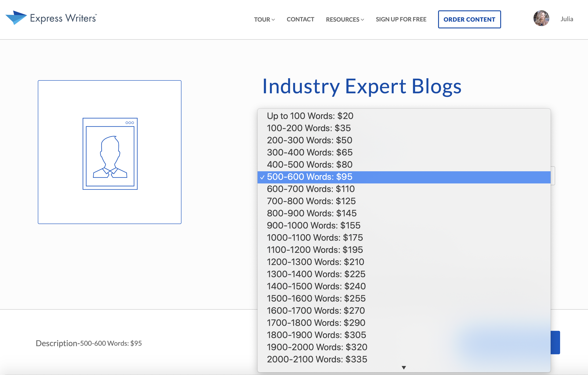
Task: Click the ORDER CONTENT button
Action: click(x=469, y=19)
